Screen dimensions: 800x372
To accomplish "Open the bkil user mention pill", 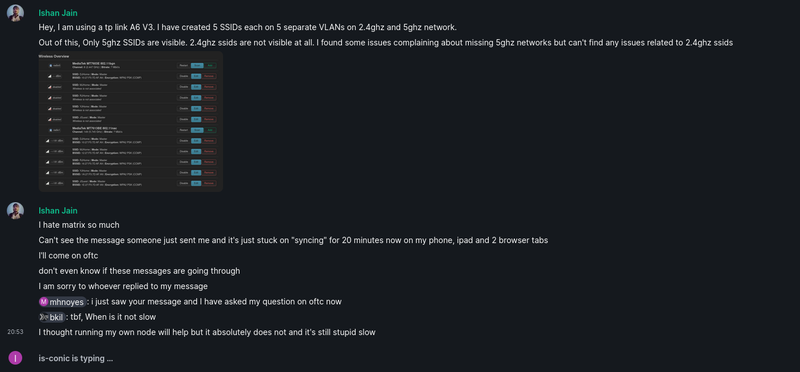I will [x=52, y=317].
